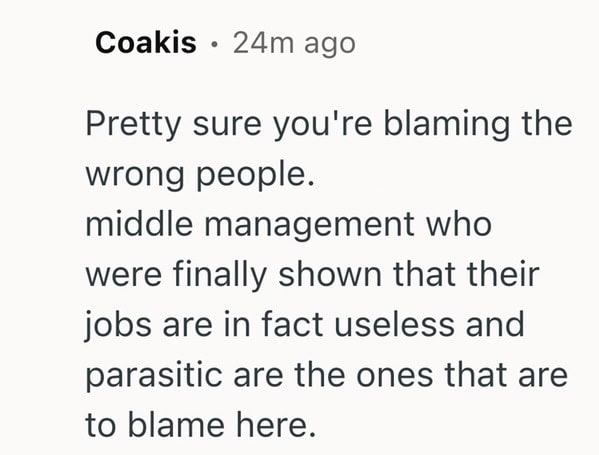Screen dimensions: 599x455
Task: Click the line 'Pretty sure you're blaming the'
Action: coord(329,125)
